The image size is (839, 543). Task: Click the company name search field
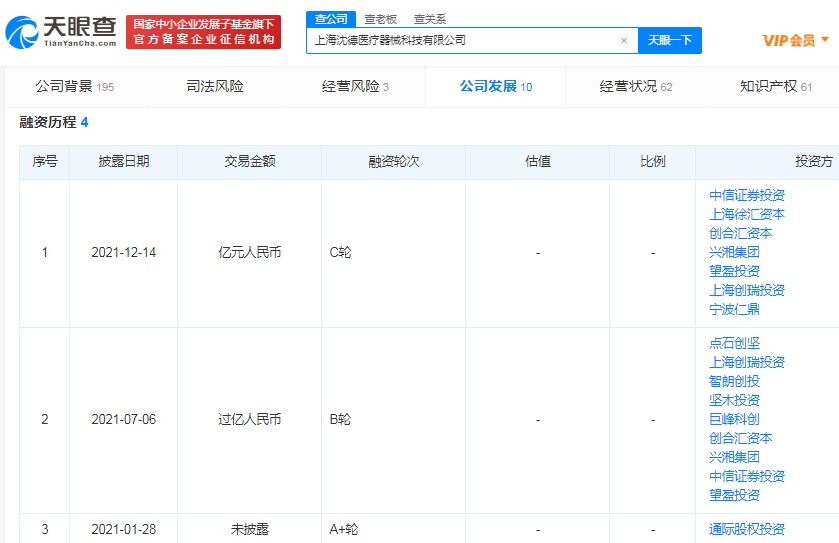(x=460, y=41)
